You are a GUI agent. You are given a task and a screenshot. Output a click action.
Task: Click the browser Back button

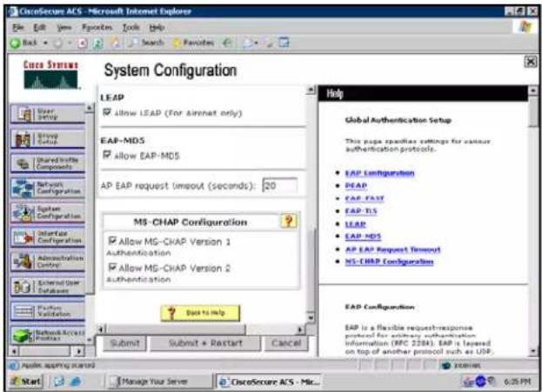point(25,43)
